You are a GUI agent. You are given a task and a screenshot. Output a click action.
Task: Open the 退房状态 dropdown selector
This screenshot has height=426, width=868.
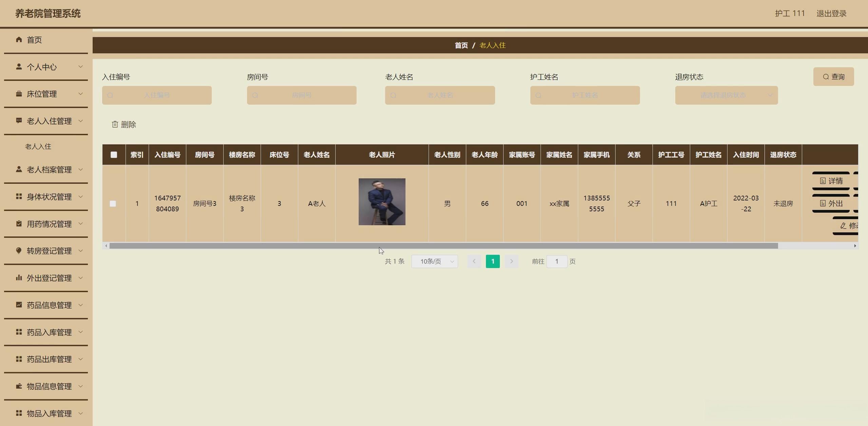[x=726, y=95]
